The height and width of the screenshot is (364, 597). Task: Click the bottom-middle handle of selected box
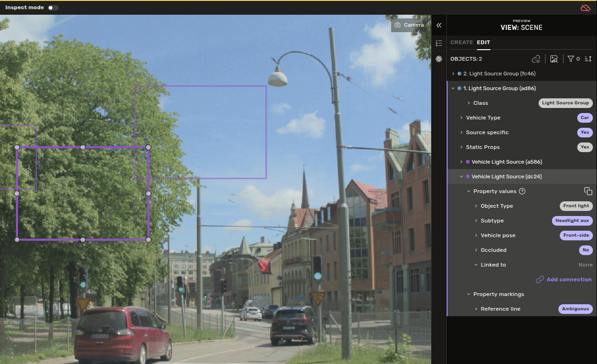83,239
